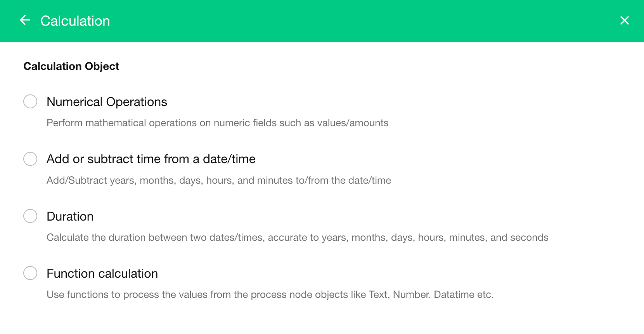
Task: Select the Numerical Operations radio button
Action: (30, 101)
